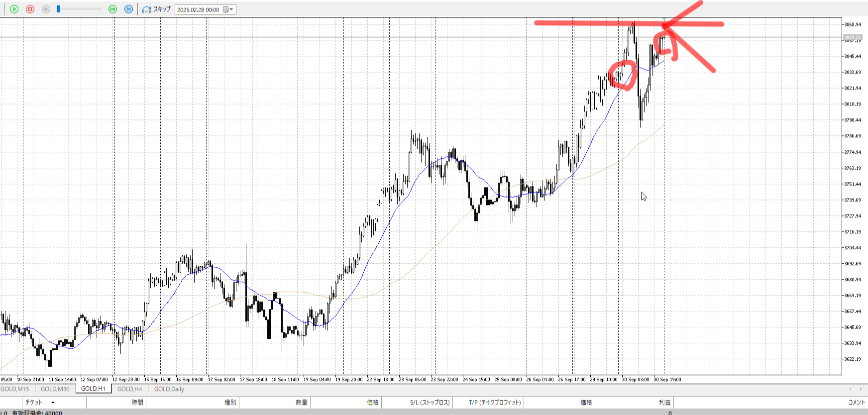868x415 pixels.
Task: Click the 種別 column header
Action: tap(230, 402)
